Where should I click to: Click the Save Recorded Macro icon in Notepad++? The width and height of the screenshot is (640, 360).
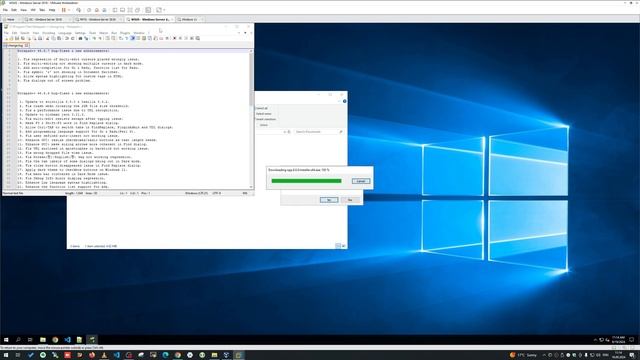[198, 38]
